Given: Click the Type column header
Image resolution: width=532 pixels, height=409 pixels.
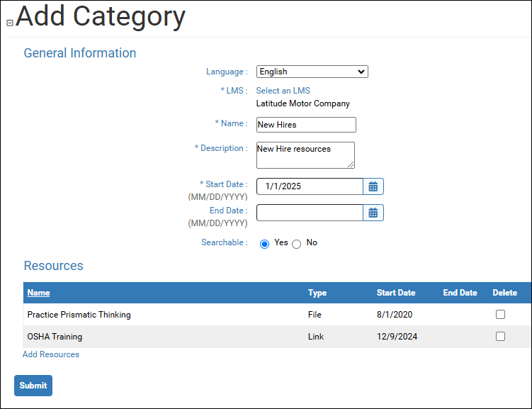Looking at the screenshot, I should (317, 293).
